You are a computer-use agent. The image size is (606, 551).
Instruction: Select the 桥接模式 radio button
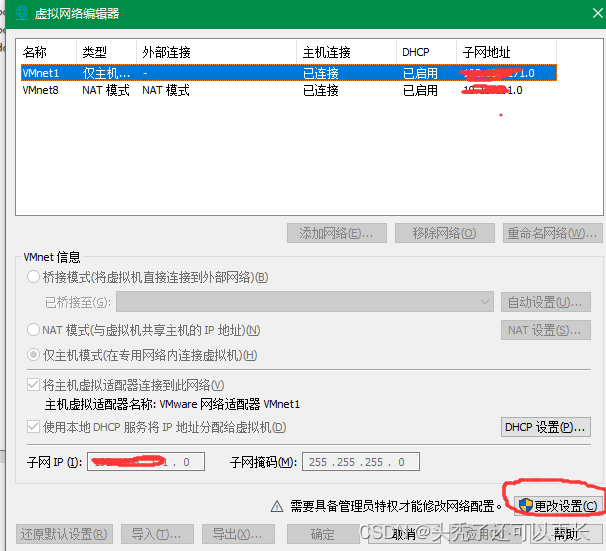33,277
